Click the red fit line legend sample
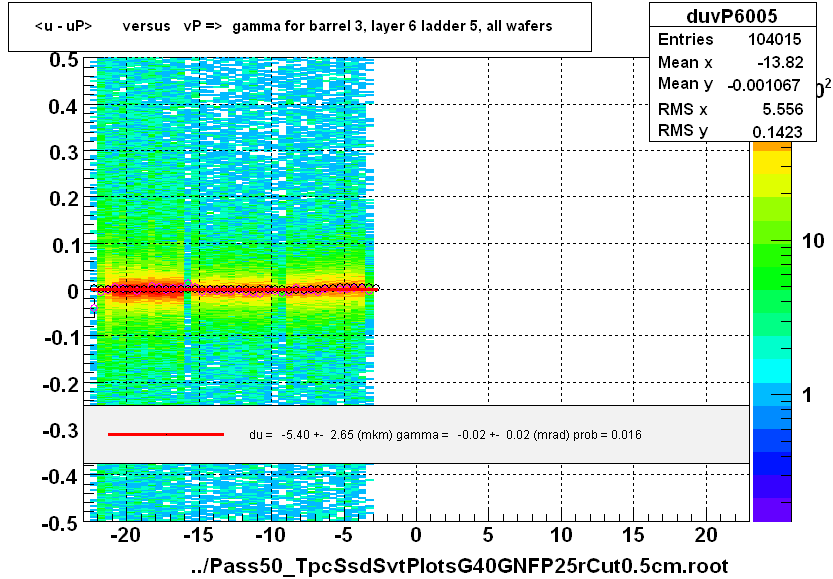This screenshot has width=833, height=579. [x=166, y=435]
